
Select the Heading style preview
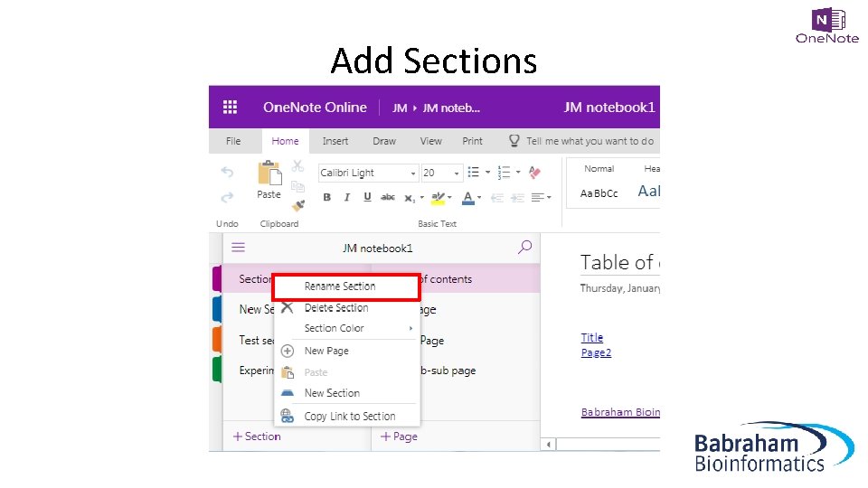(x=647, y=182)
